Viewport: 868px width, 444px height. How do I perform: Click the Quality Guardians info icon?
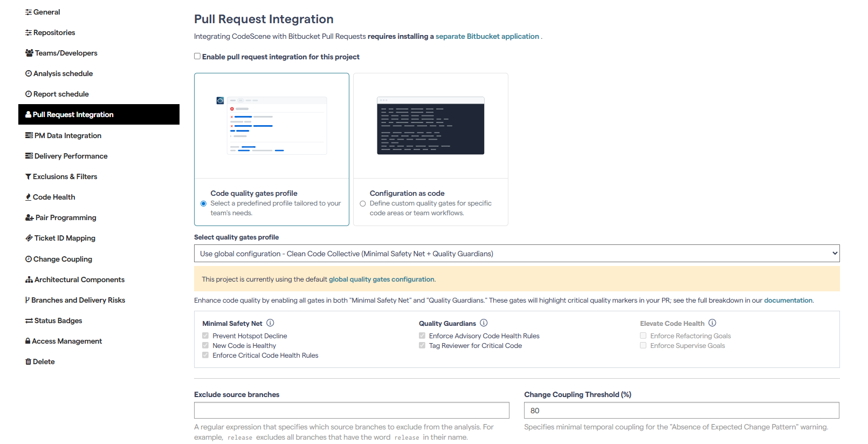(x=484, y=323)
